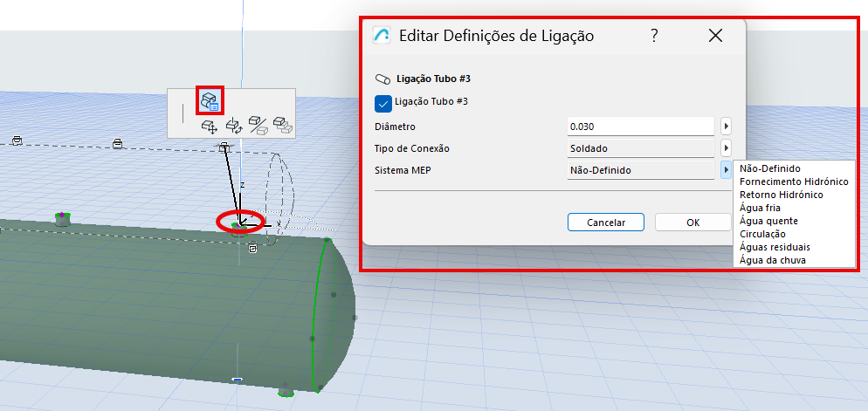The image size is (868, 411).
Task: Select Água quente system option
Action: point(769,221)
